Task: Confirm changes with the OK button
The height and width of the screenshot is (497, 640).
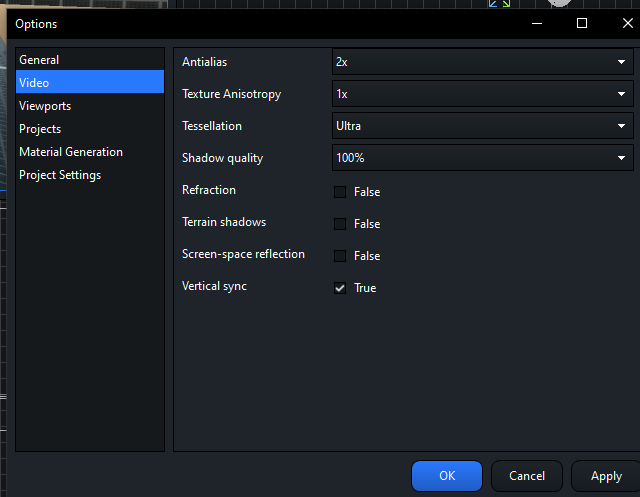Action: point(447,476)
